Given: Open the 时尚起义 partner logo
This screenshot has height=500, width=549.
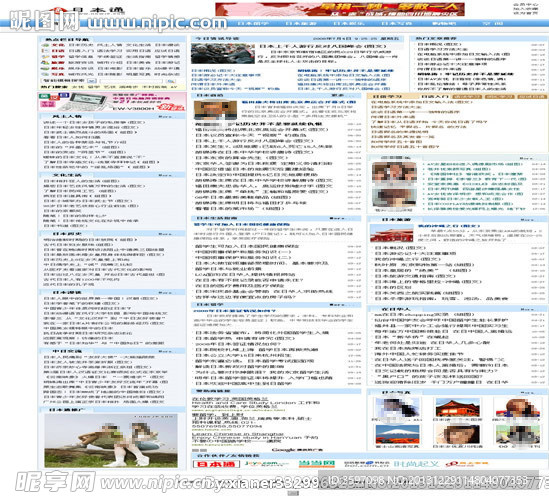Looking at the screenshot, I should point(416,464).
